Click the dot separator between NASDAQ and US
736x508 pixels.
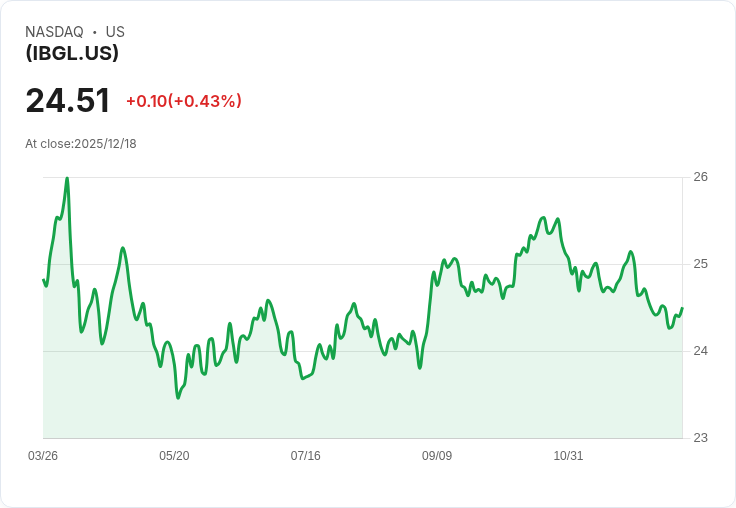coord(94,32)
